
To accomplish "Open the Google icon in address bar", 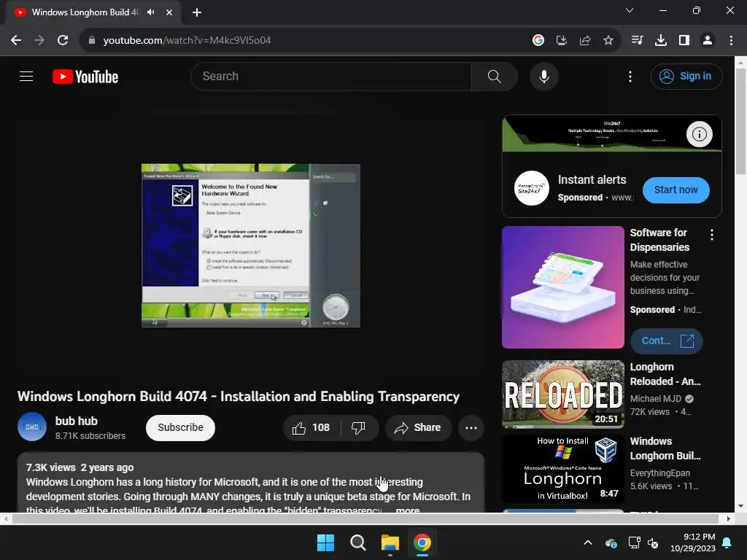I will click(x=538, y=41).
